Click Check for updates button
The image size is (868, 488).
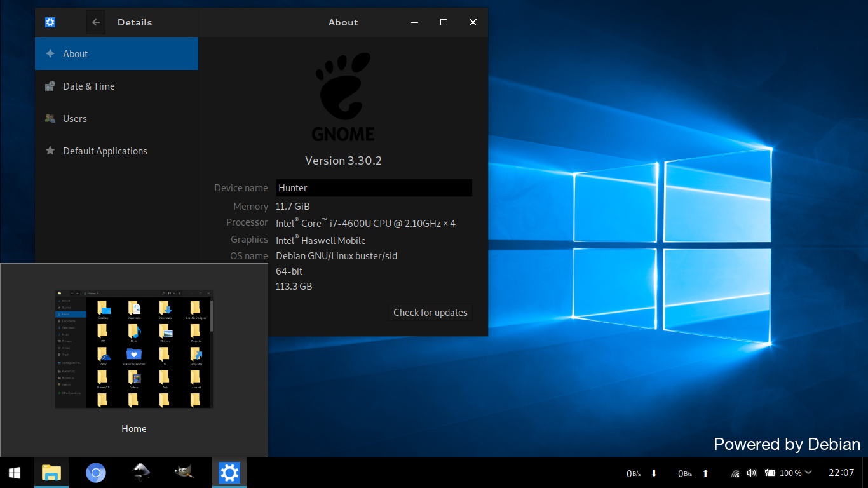point(430,313)
